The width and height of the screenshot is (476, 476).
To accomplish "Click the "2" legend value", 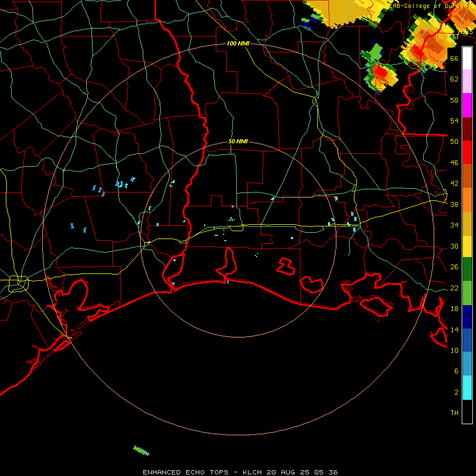I will tap(456, 392).
